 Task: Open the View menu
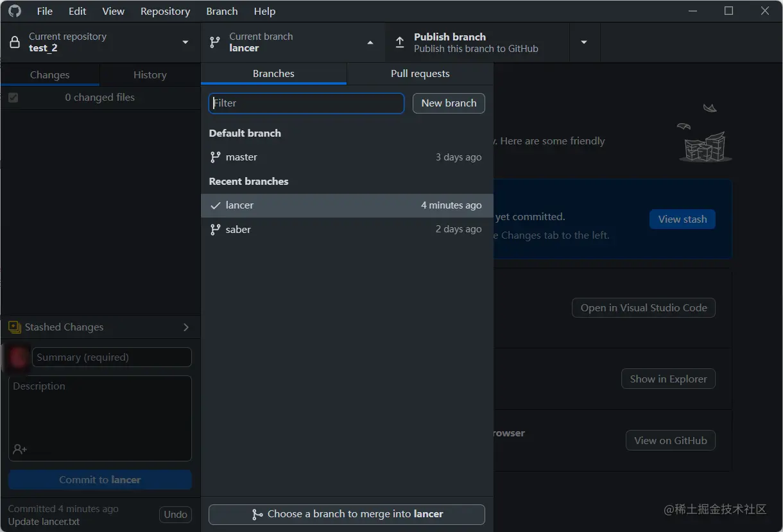114,11
